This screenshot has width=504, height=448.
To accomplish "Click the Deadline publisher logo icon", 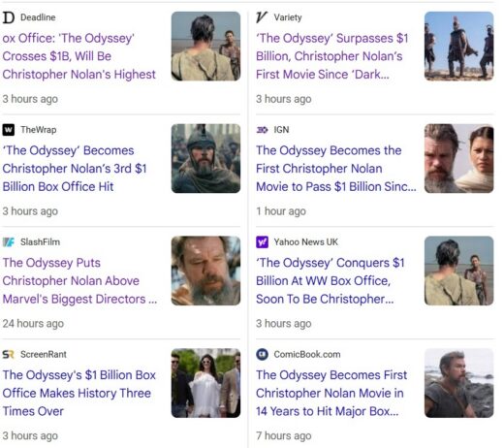I will pyautogui.click(x=9, y=17).
